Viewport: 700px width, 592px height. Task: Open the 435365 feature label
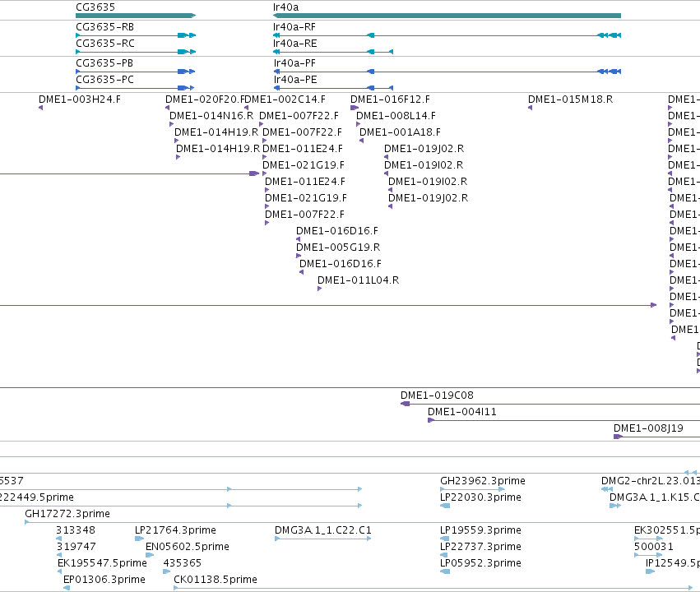click(183, 563)
